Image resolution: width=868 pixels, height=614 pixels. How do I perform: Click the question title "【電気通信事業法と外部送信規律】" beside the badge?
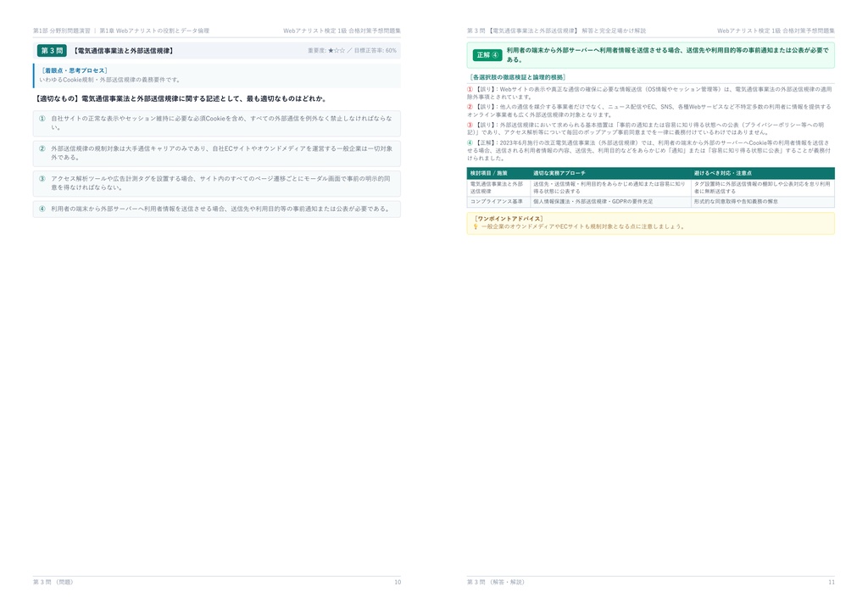click(124, 50)
